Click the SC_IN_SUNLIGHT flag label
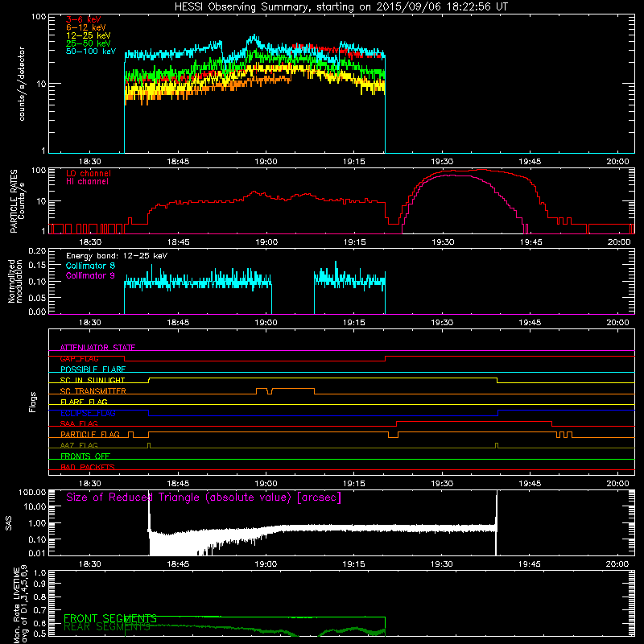This screenshot has height=644, width=644. coord(93,380)
